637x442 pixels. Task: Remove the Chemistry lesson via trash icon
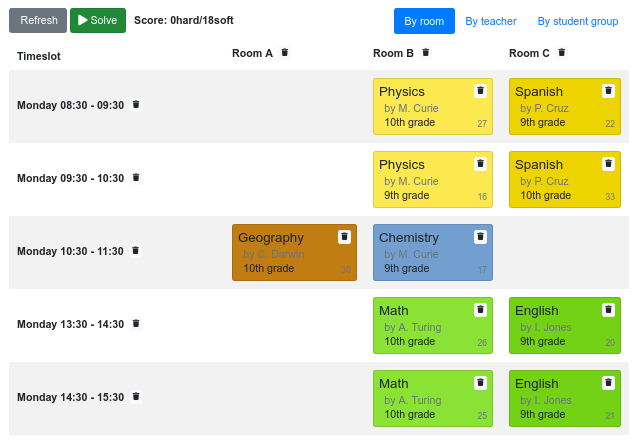click(x=480, y=237)
